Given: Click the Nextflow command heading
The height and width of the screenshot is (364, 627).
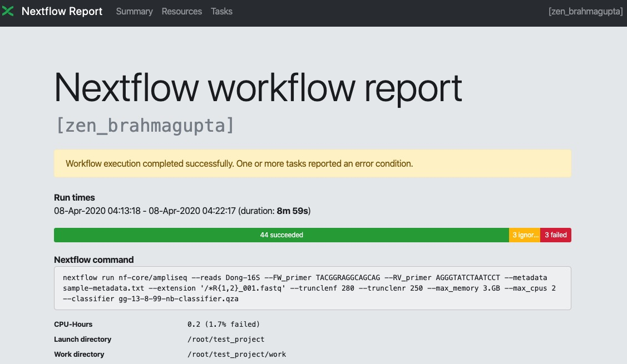Looking at the screenshot, I should (94, 260).
